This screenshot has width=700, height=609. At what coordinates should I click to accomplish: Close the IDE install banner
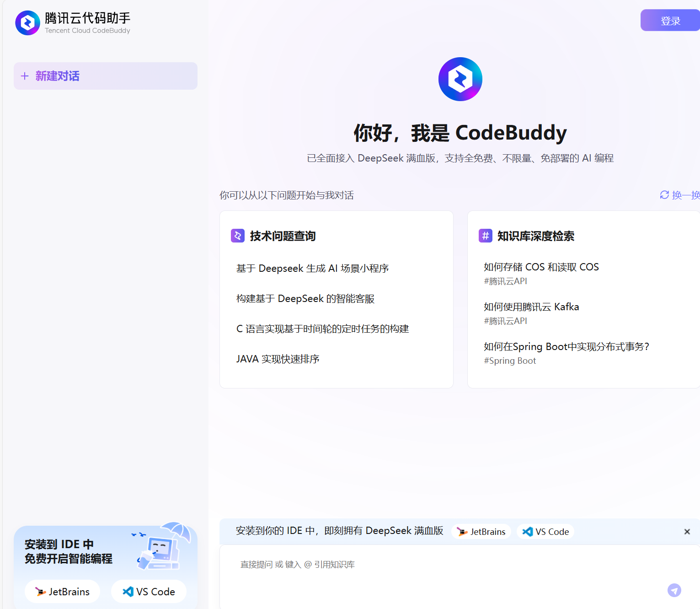[687, 532]
